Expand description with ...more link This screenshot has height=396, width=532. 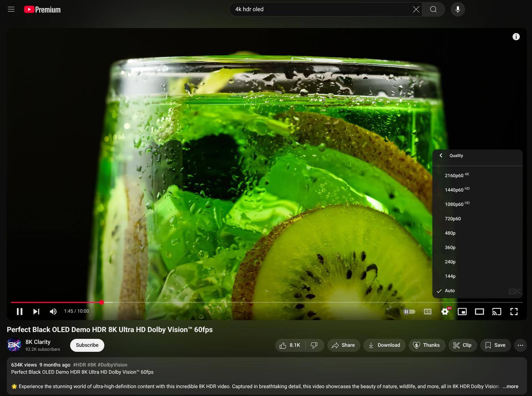(510, 387)
